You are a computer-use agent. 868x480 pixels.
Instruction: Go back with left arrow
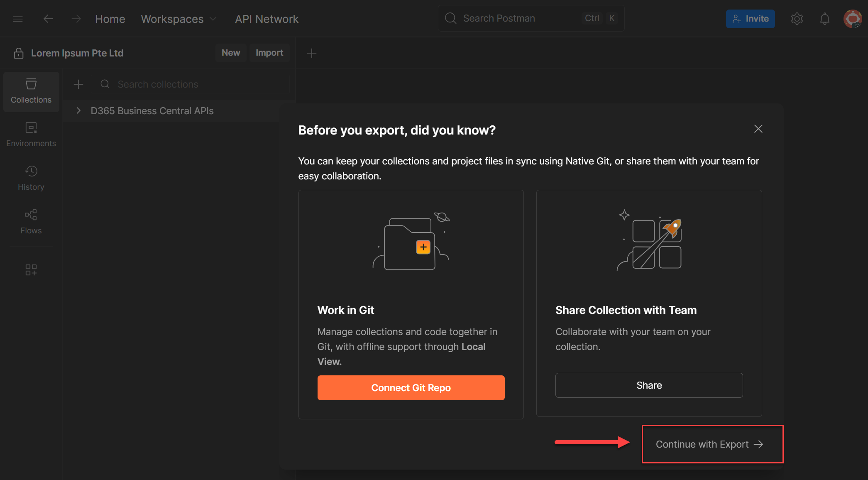(x=48, y=19)
